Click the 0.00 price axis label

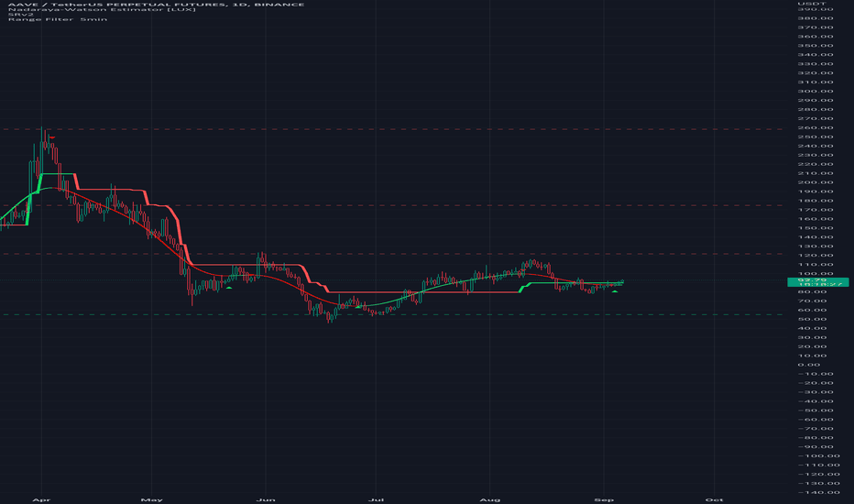click(809, 365)
